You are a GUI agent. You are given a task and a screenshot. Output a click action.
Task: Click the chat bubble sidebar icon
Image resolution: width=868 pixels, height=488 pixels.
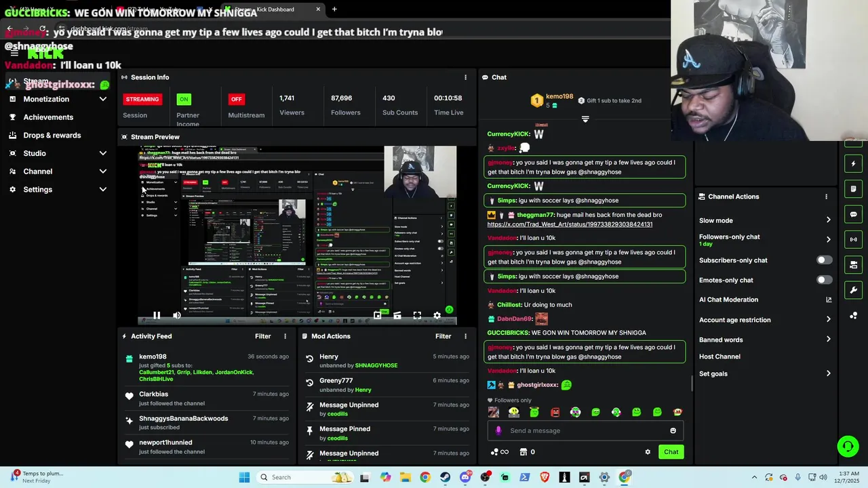[854, 214]
